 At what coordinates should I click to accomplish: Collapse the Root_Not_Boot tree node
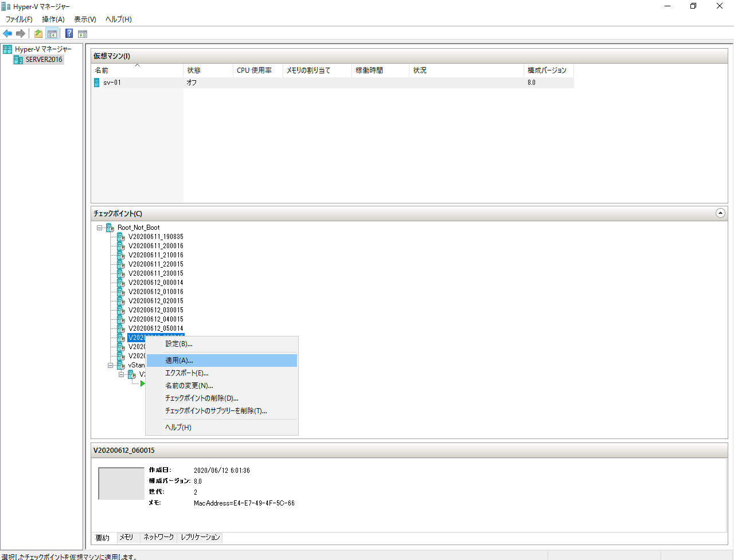click(100, 228)
